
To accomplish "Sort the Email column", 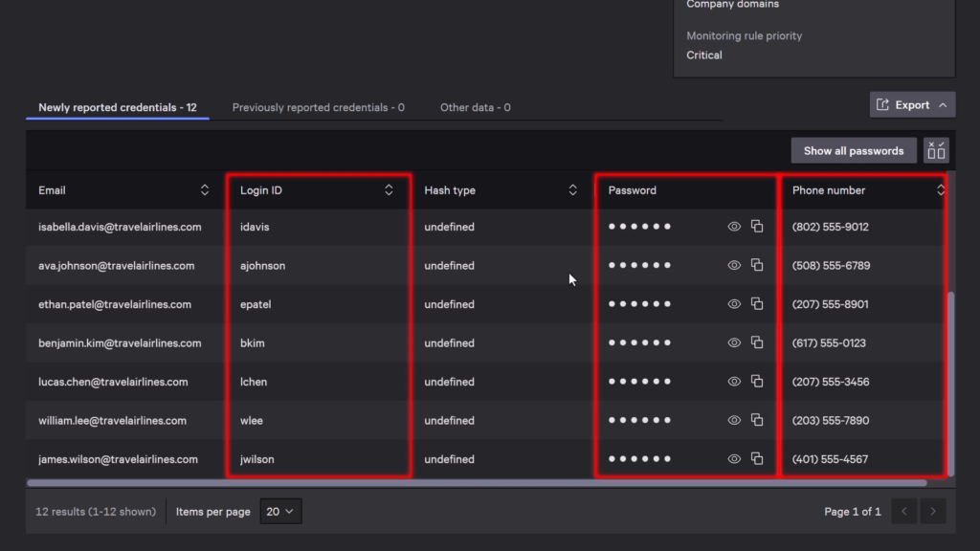I will [204, 189].
